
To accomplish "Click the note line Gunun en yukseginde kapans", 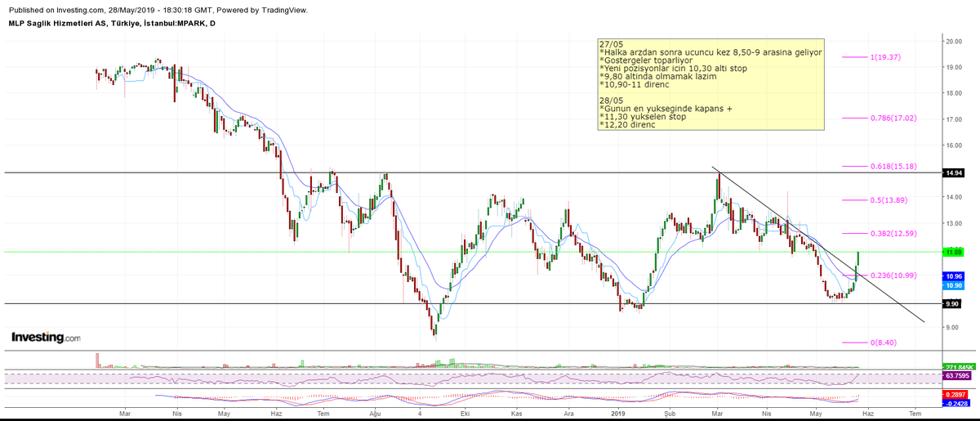I will pos(666,109).
